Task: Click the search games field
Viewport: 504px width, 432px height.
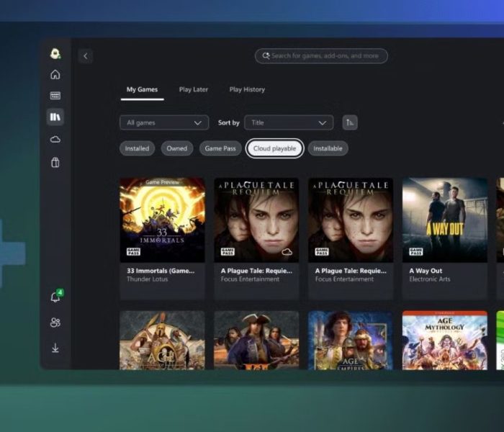Action: pos(321,56)
